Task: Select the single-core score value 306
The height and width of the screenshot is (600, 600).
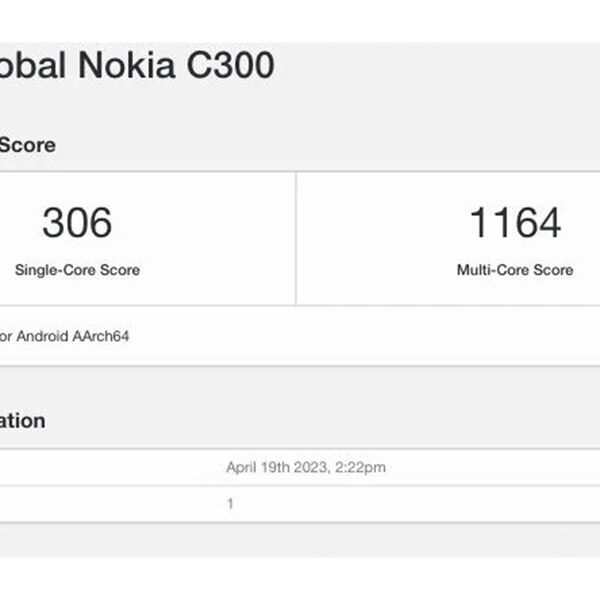Action: tap(77, 222)
